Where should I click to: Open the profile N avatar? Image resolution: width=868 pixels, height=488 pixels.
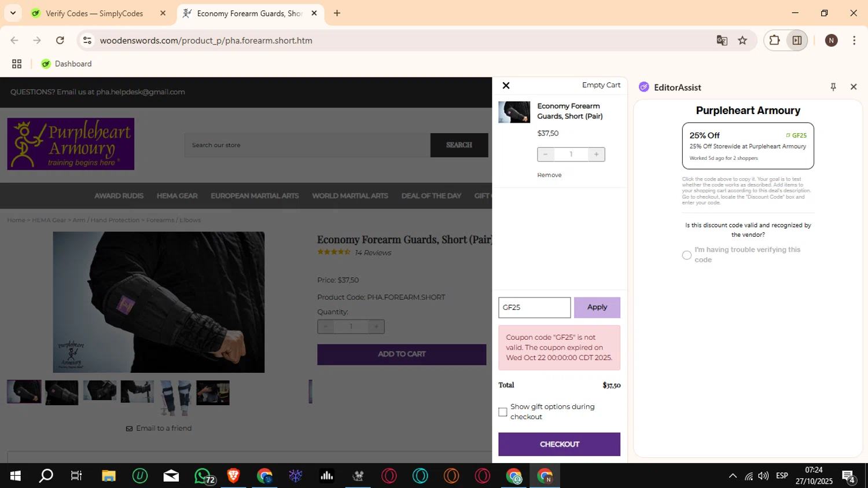(832, 41)
